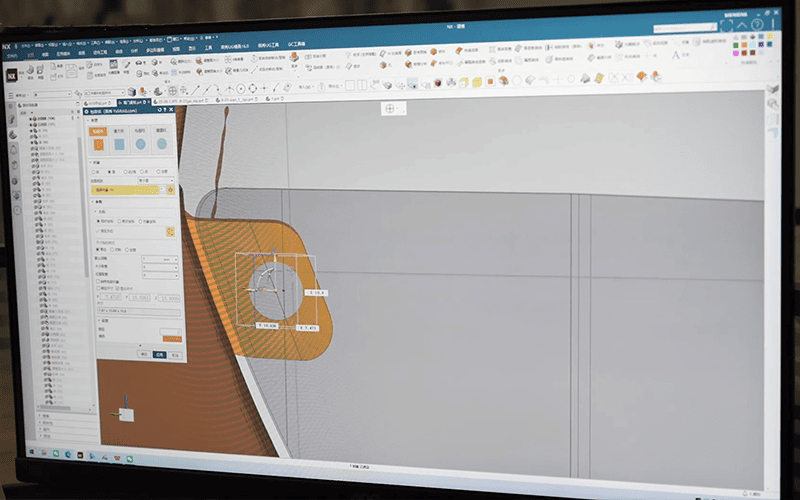The width and height of the screenshot is (800, 500).
Task: Click the yellow sticky-note shaped icon
Action: [x=477, y=82]
